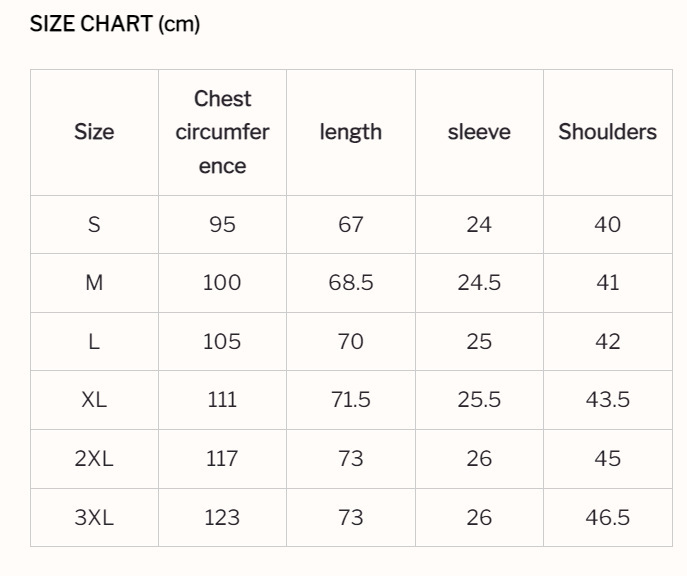Click the Shoulders column header
687x576 pixels.
pyautogui.click(x=607, y=132)
